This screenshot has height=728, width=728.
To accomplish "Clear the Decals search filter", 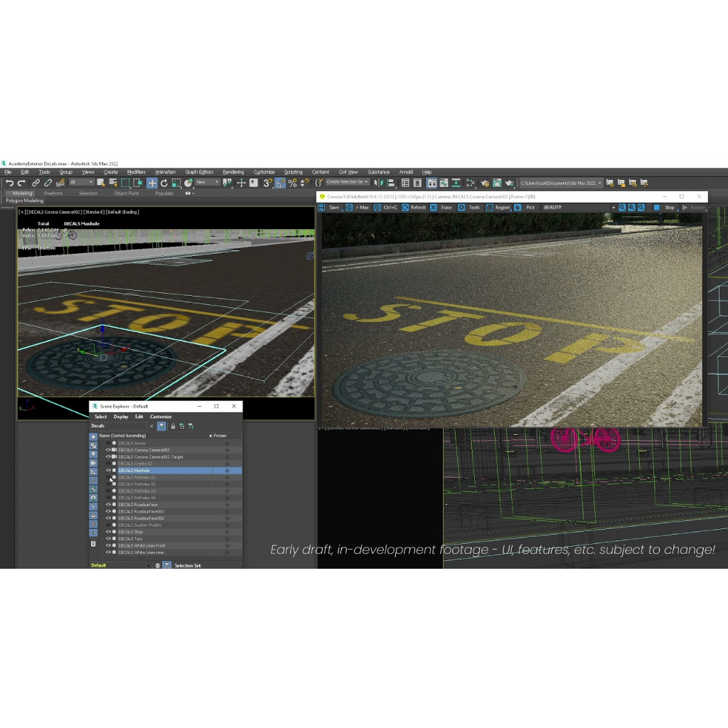I will [x=151, y=426].
